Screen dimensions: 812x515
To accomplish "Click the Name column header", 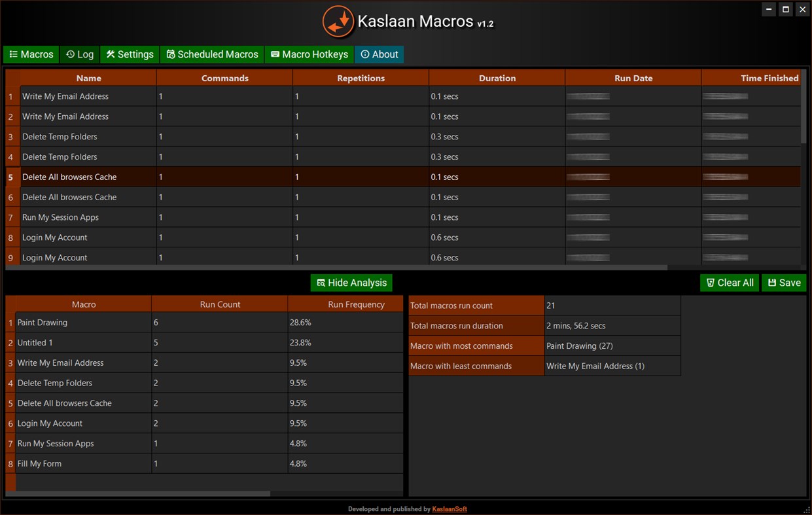I will pyautogui.click(x=88, y=78).
